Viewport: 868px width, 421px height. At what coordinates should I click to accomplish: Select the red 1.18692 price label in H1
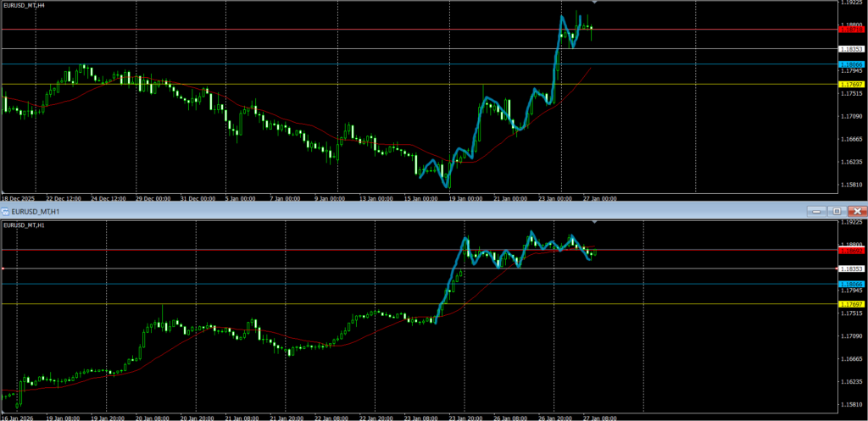850,251
